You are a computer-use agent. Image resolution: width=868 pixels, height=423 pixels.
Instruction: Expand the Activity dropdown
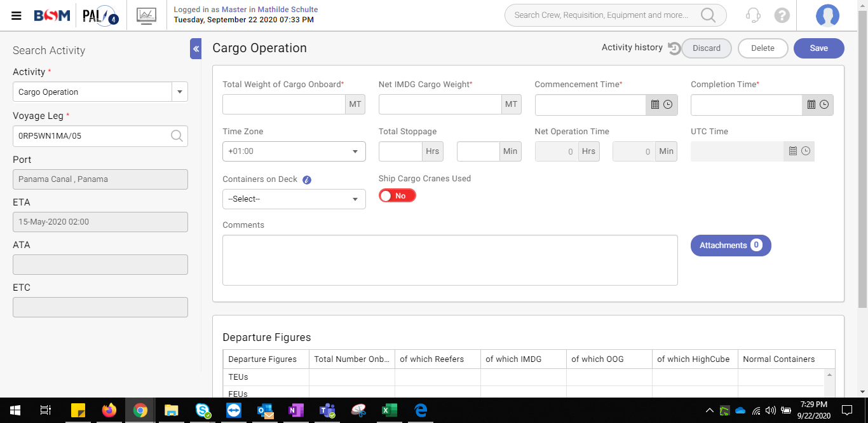tap(180, 92)
